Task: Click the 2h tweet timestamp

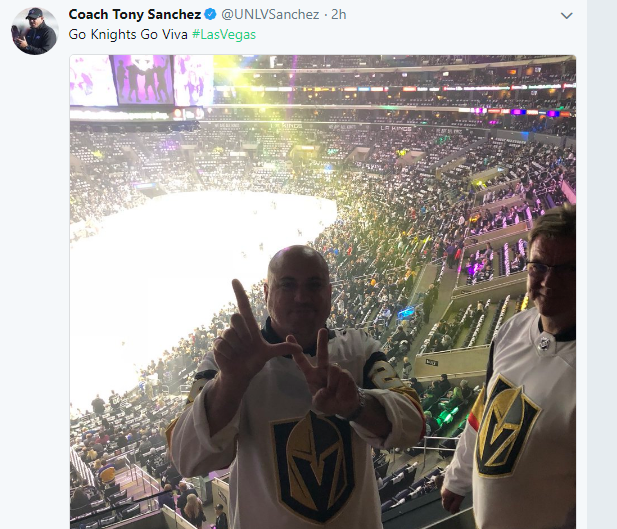Action: point(338,15)
